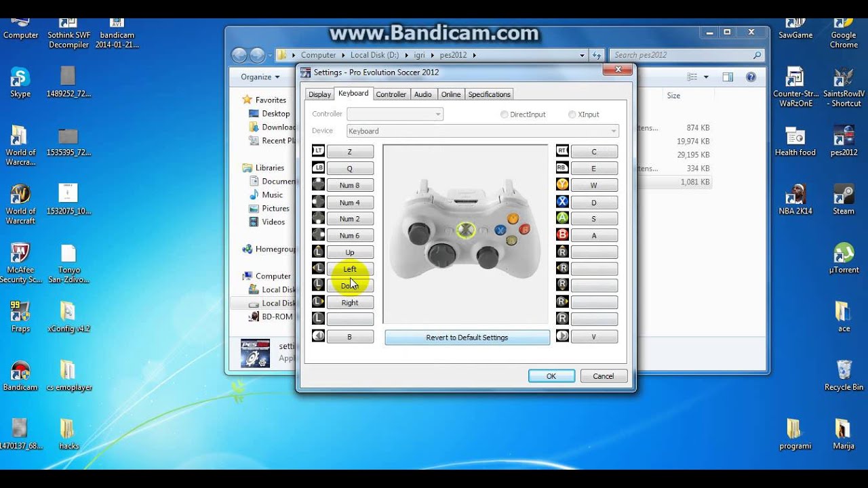Open the Audio tab
The width and height of the screenshot is (868, 488).
pyautogui.click(x=423, y=94)
